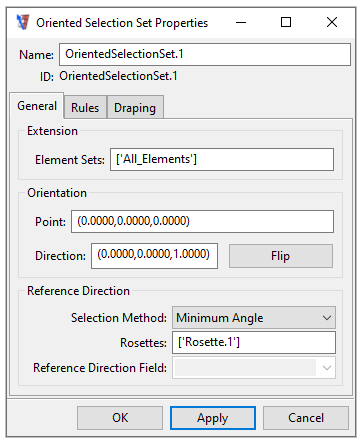Click the Rosettes input field
This screenshot has height=444, width=361.
(254, 342)
